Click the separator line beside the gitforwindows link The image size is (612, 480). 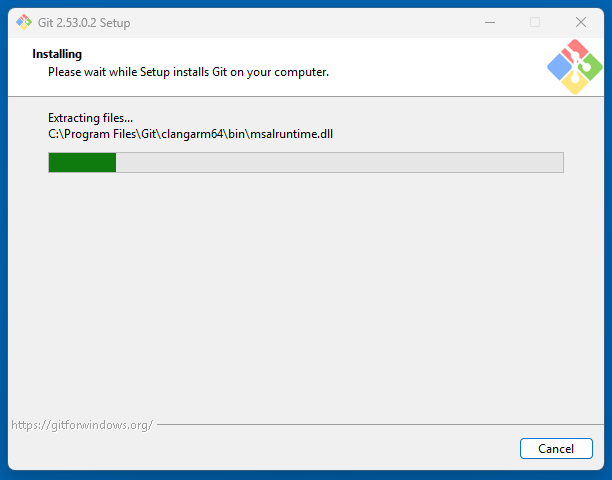(x=380, y=425)
